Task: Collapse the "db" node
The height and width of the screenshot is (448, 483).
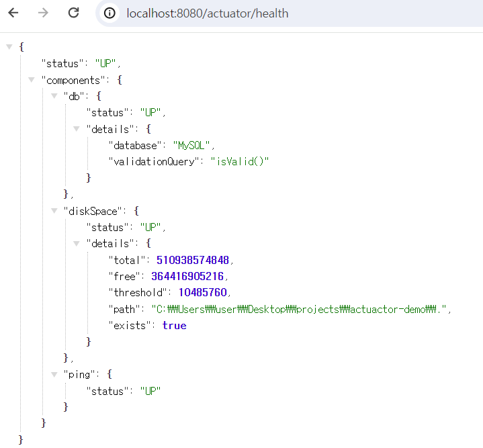Action: coord(54,96)
